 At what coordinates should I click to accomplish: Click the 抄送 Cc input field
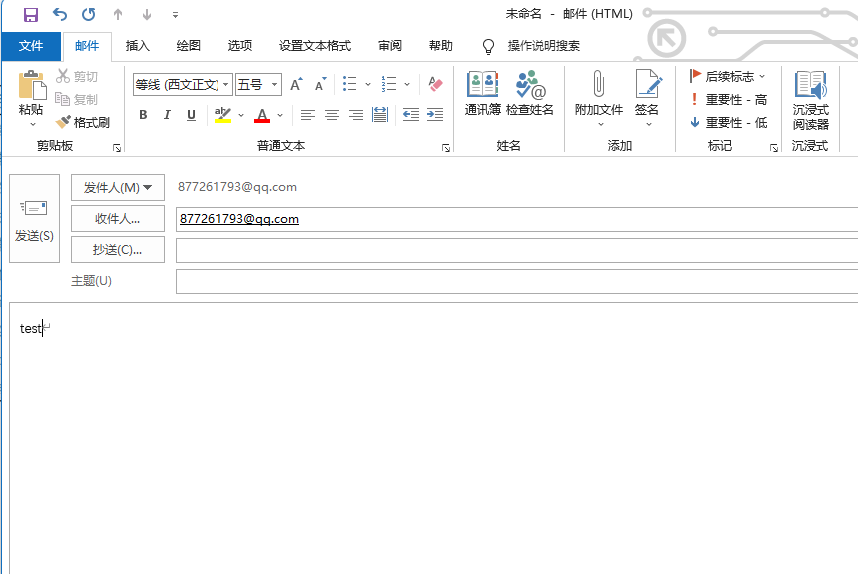tap(517, 250)
